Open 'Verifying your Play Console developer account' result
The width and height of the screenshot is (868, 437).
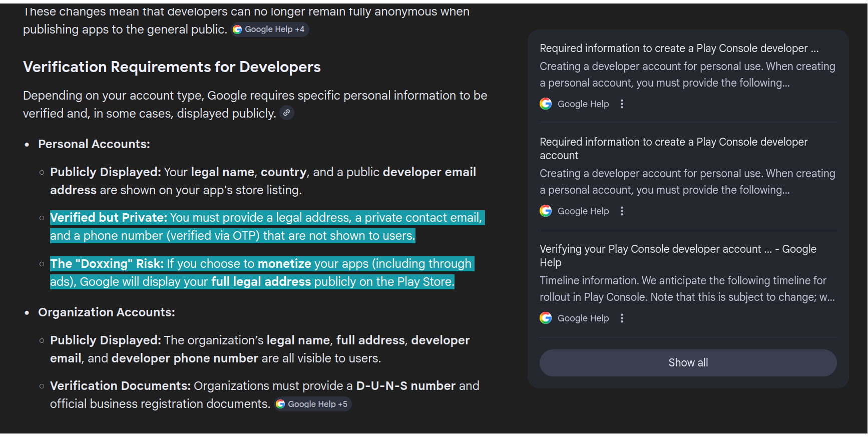678,256
